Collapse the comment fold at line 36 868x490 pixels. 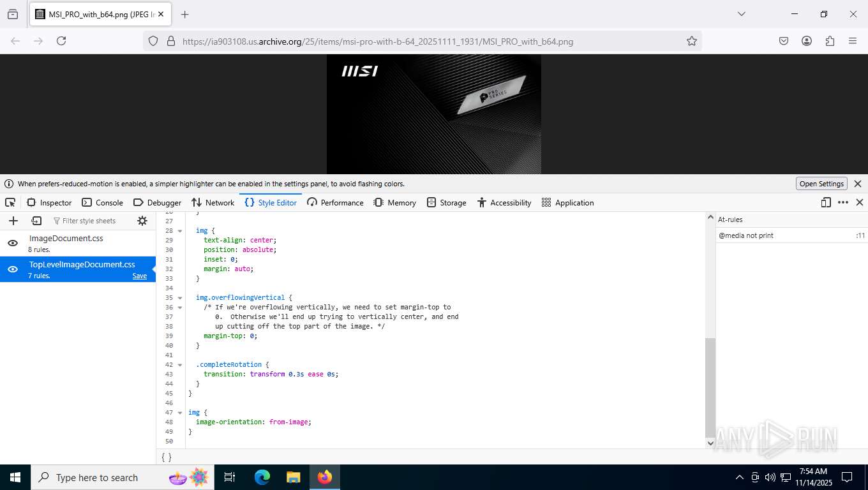click(x=180, y=307)
